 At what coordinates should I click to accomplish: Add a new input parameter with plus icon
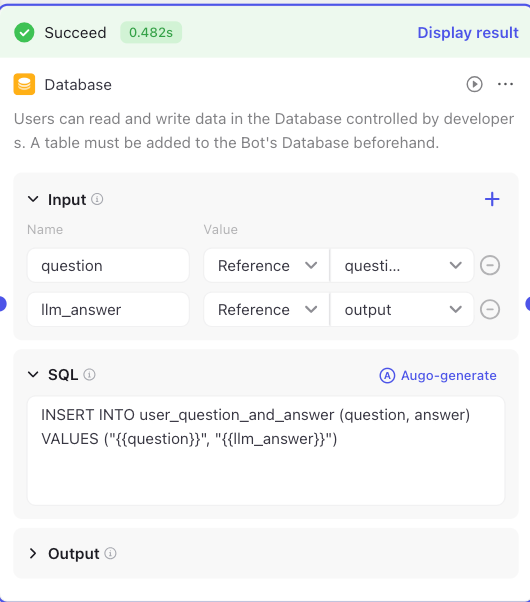point(492,199)
